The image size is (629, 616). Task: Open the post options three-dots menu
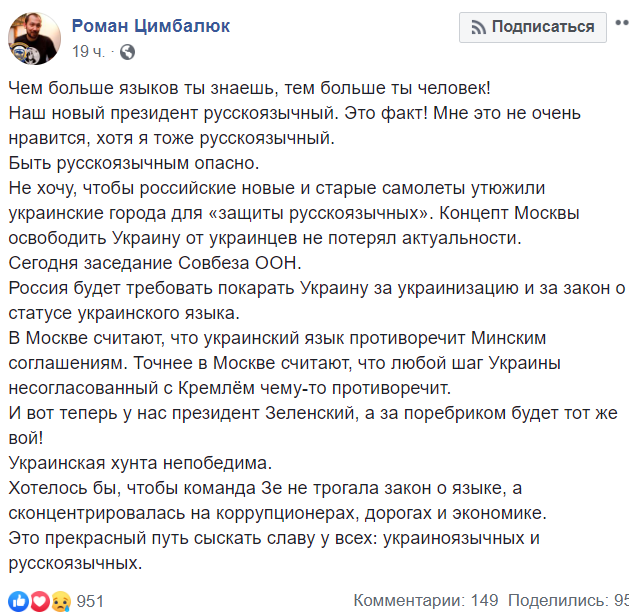(622, 23)
